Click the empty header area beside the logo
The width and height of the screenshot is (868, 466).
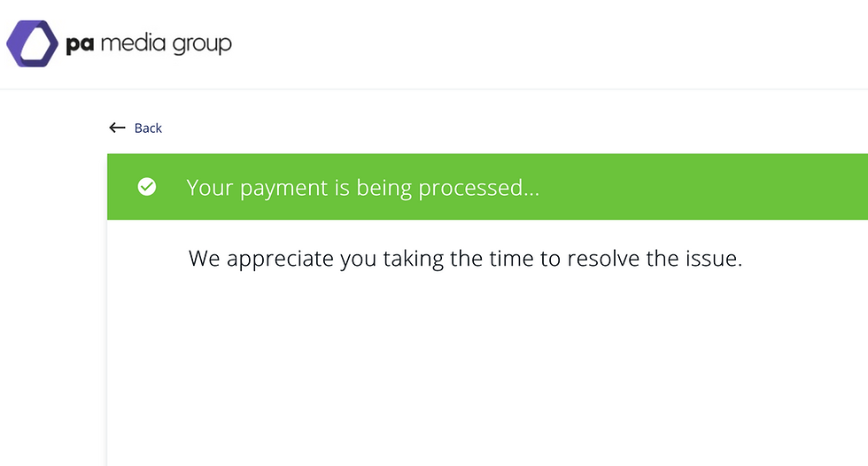(x=548, y=44)
